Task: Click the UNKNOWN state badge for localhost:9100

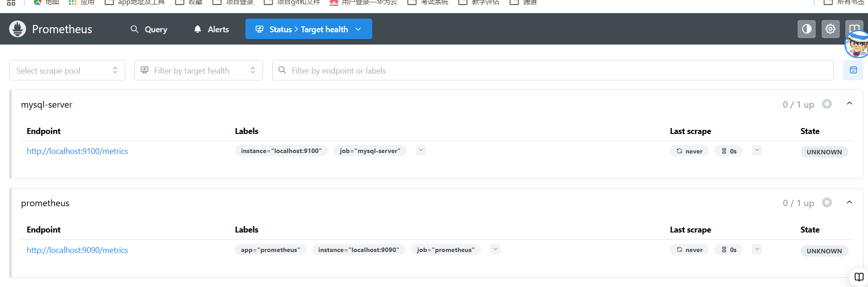Action: tap(824, 152)
